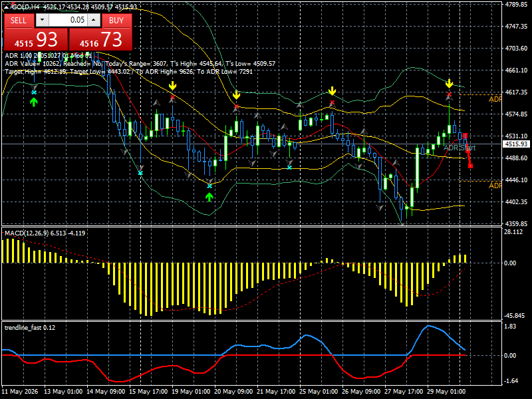
Task: Click the trendline_fast 0.12 indicator label
Action: pyautogui.click(x=30, y=327)
